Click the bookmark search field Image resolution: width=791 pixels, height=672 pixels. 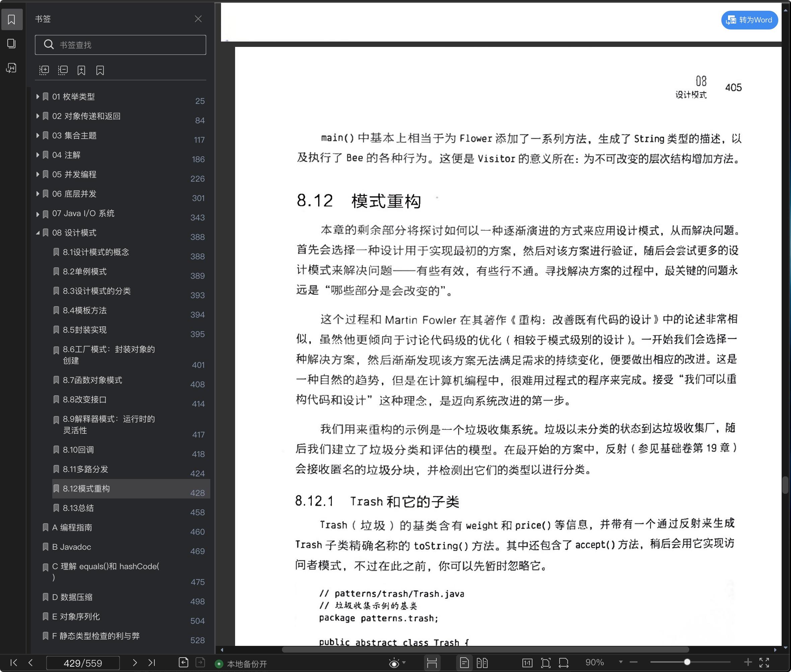pos(120,45)
